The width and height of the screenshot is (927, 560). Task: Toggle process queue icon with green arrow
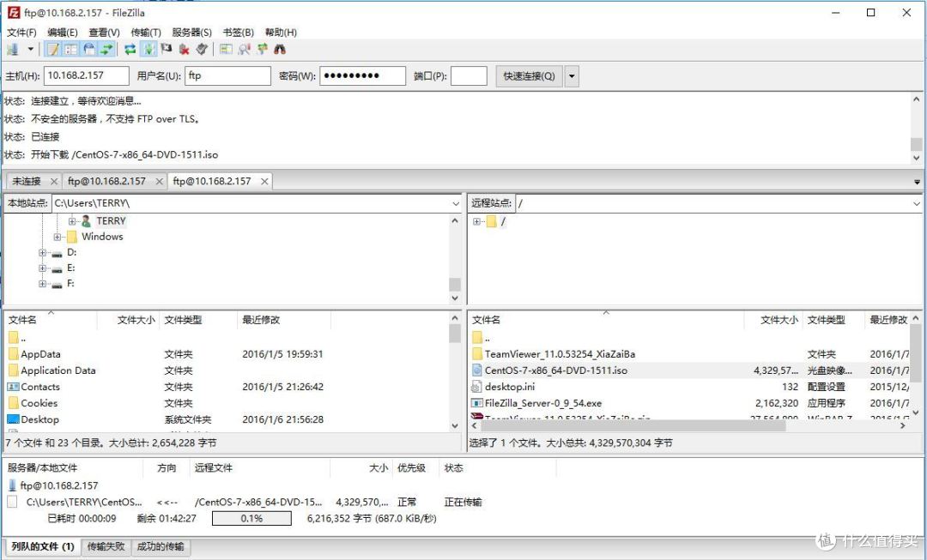(x=149, y=50)
